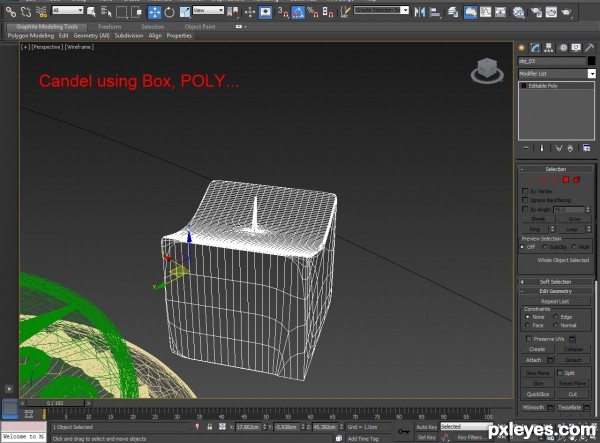The height and width of the screenshot is (443, 600).
Task: Click the Render Production teapot icon
Action: tap(566, 12)
